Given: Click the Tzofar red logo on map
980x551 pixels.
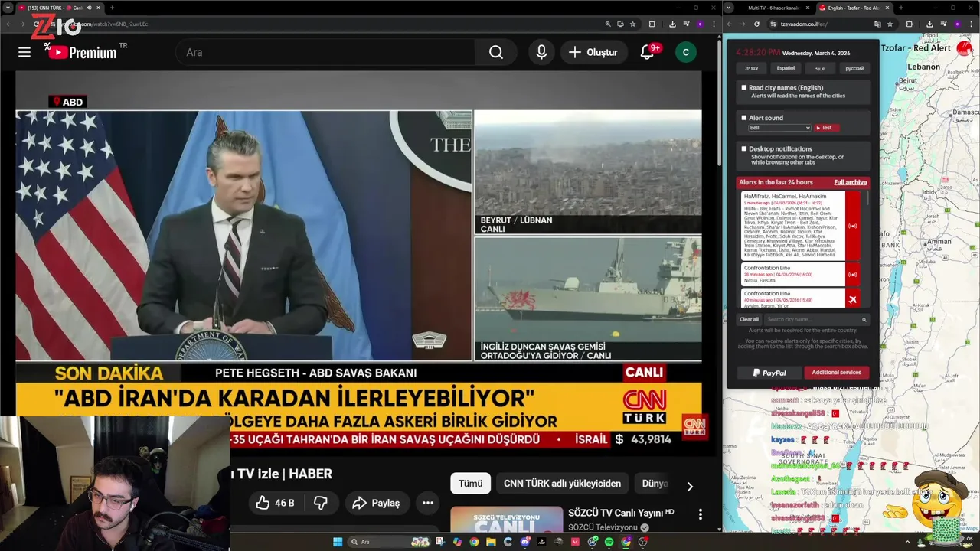Looking at the screenshot, I should pyautogui.click(x=963, y=48).
